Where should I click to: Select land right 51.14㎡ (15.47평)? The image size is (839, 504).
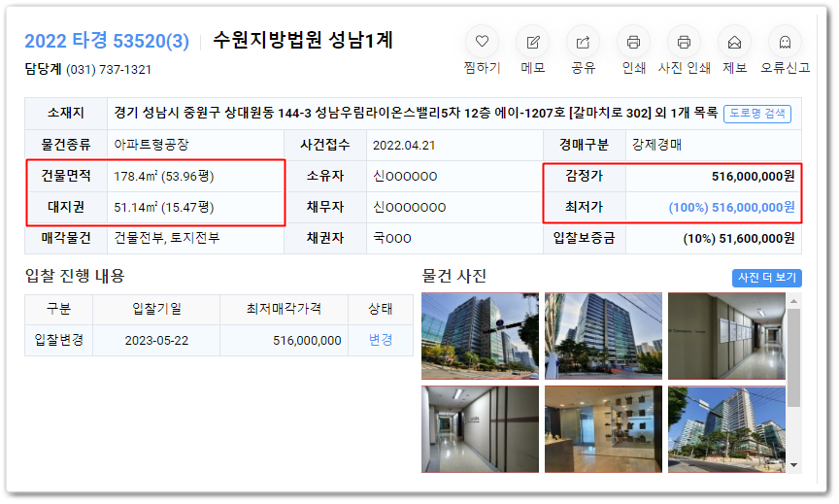(x=164, y=207)
